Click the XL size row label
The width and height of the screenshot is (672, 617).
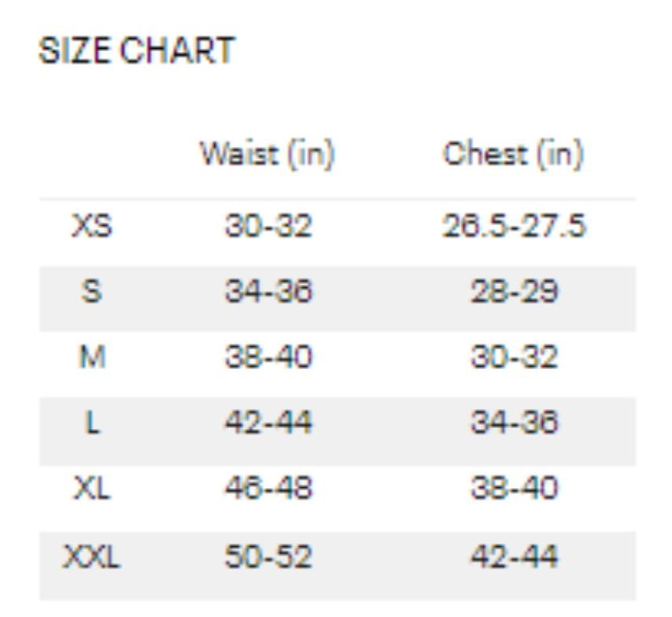92,490
